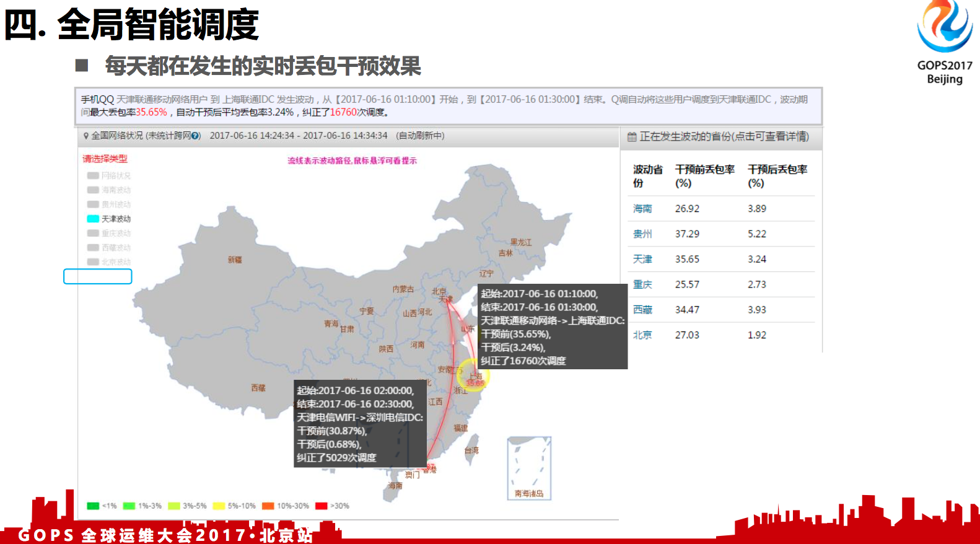This screenshot has width=980, height=544.
Task: Click the 1.92 value in 北京 row
Action: point(757,335)
